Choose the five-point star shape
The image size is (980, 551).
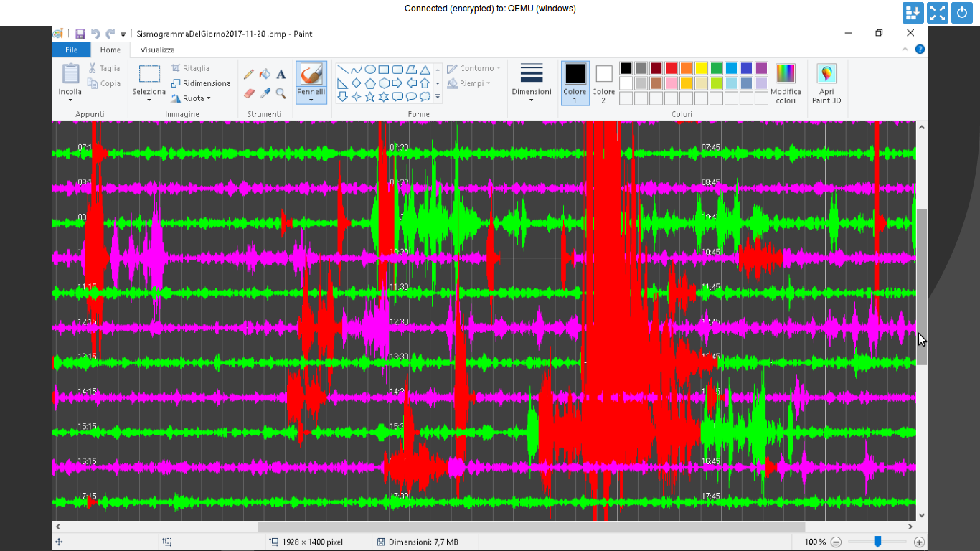(370, 97)
